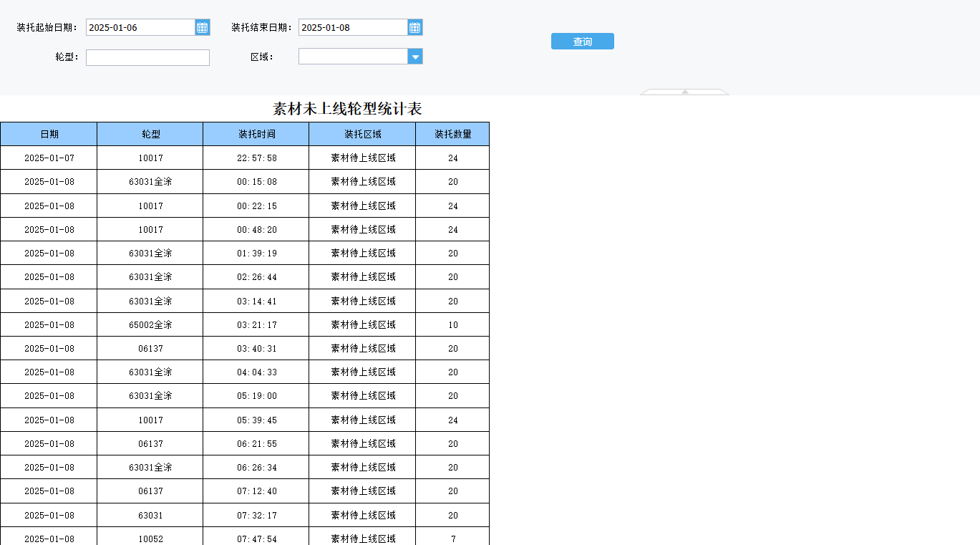Image resolution: width=980 pixels, height=545 pixels.
Task: Open calendar picker for 装托起始日期
Action: pos(203,27)
